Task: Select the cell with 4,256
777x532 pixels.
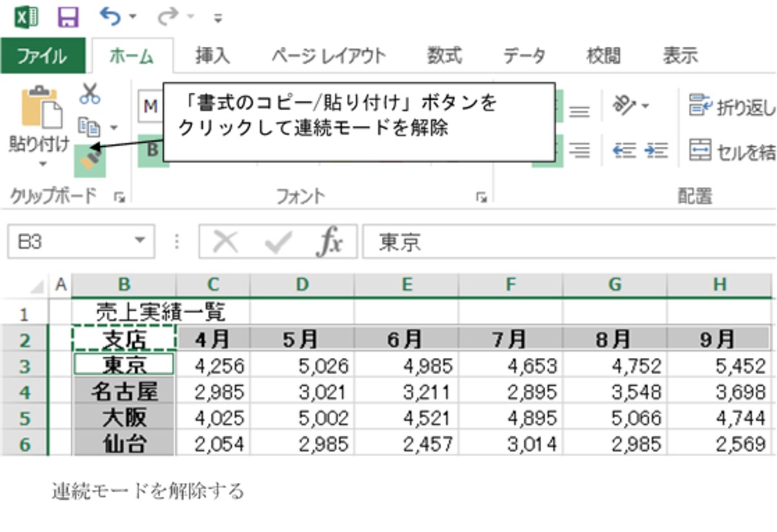Action: click(213, 366)
